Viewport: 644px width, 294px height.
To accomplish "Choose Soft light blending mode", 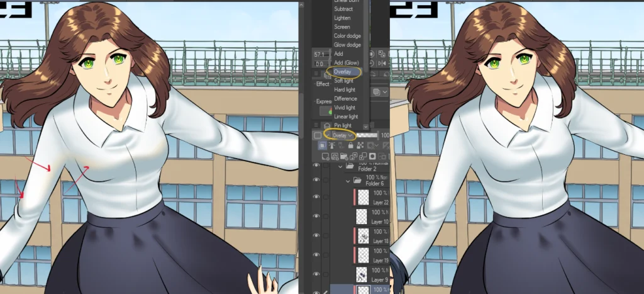I will 344,81.
